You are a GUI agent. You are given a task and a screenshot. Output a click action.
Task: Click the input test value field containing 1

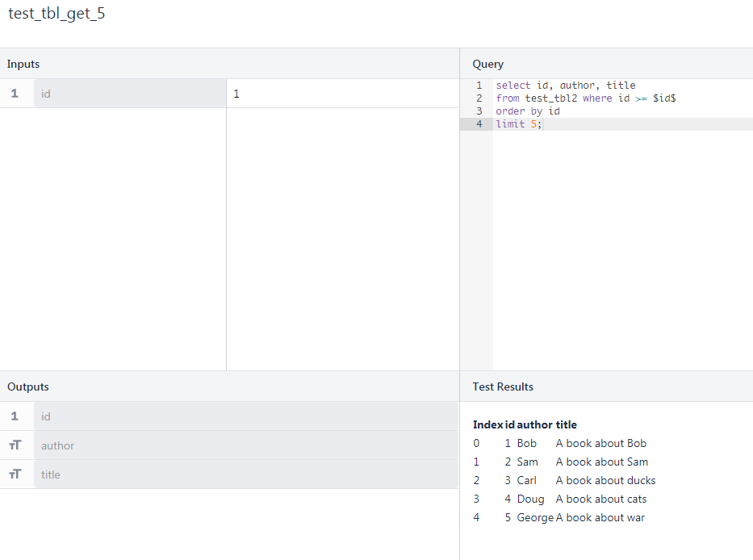tap(341, 94)
